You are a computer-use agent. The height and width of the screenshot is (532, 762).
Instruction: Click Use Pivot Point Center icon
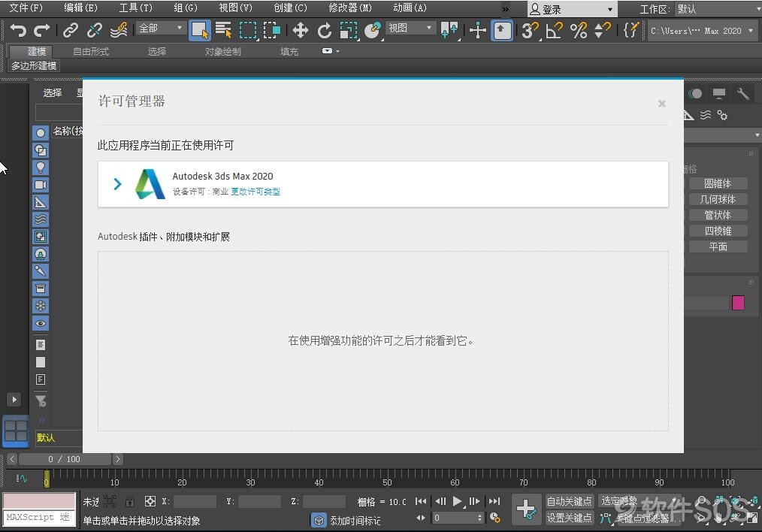(x=449, y=30)
